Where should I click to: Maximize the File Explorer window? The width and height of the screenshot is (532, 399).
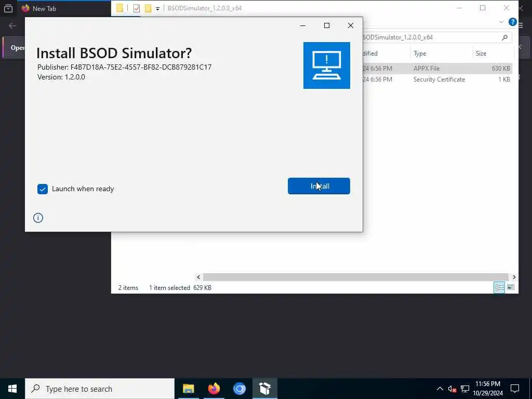tap(483, 8)
